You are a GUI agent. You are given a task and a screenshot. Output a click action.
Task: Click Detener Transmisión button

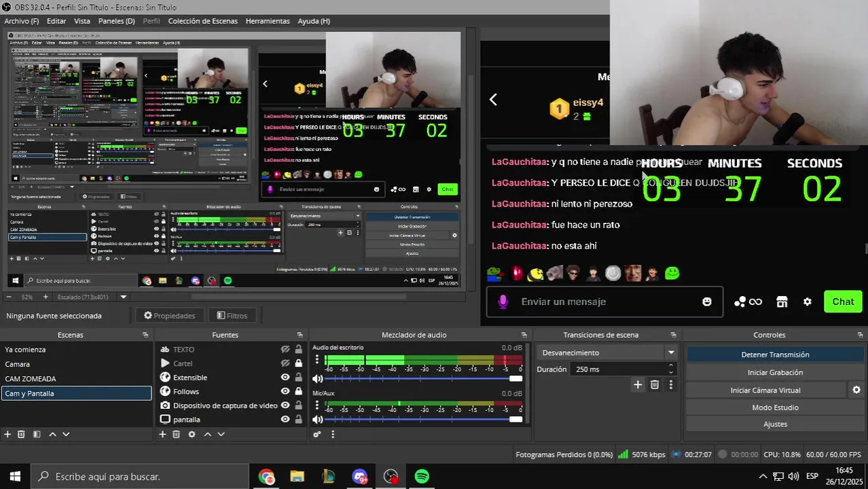coord(775,355)
